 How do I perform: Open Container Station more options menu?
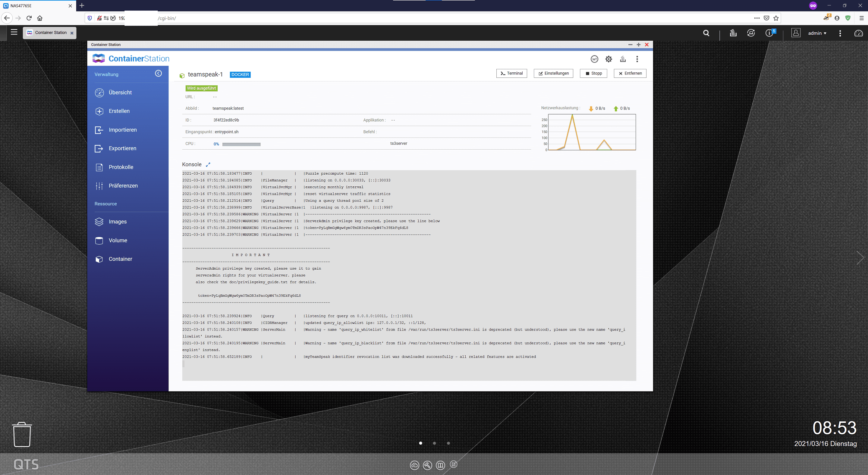[637, 59]
